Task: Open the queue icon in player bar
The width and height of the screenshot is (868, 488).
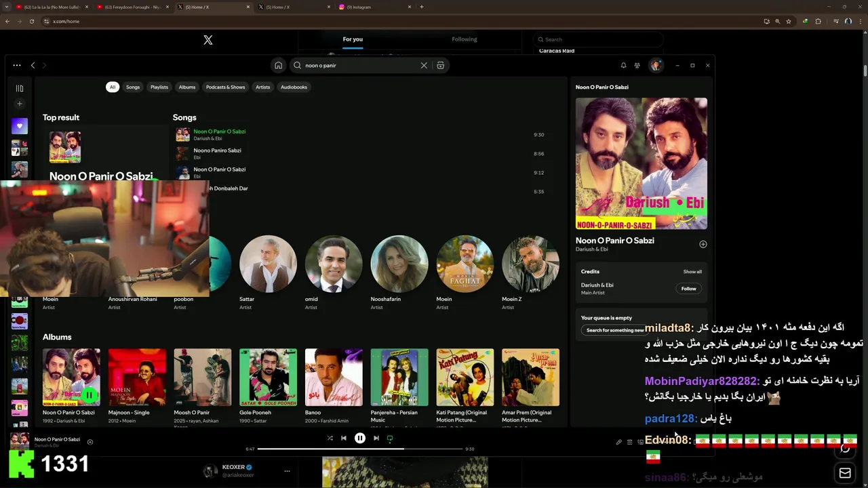Action: pyautogui.click(x=629, y=442)
